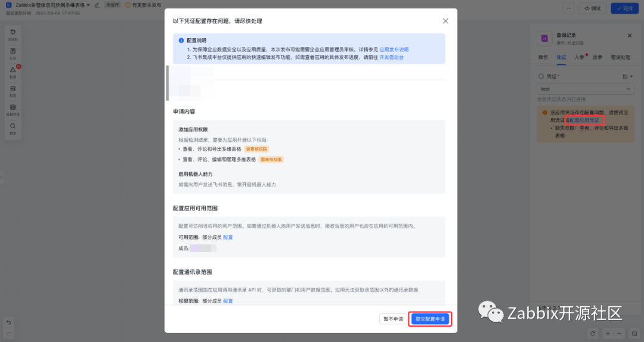This screenshot has height=342, width=644.
Task: Click the 配置通讯录范围 heading
Action: 192,272
